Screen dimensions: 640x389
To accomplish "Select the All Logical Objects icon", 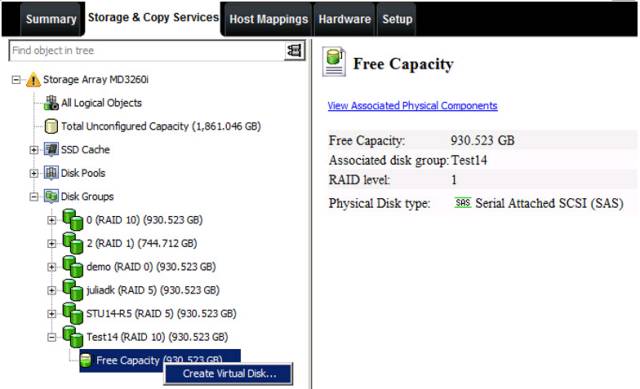I will point(51,103).
